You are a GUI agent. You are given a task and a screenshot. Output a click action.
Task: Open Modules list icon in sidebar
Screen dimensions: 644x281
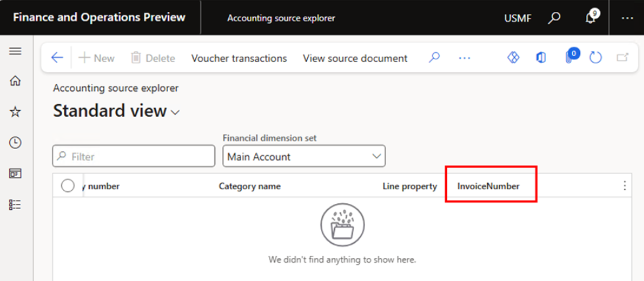click(x=15, y=204)
